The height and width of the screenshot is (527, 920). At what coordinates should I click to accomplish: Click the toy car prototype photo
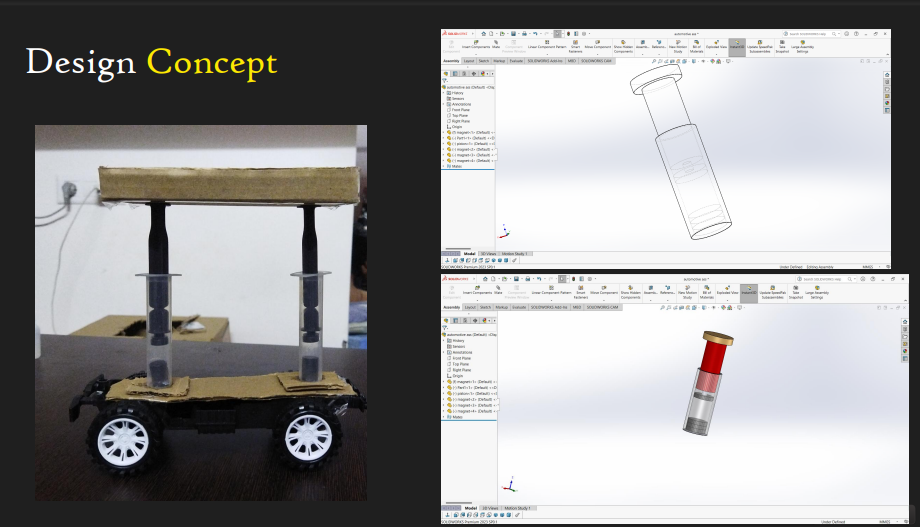(201, 312)
